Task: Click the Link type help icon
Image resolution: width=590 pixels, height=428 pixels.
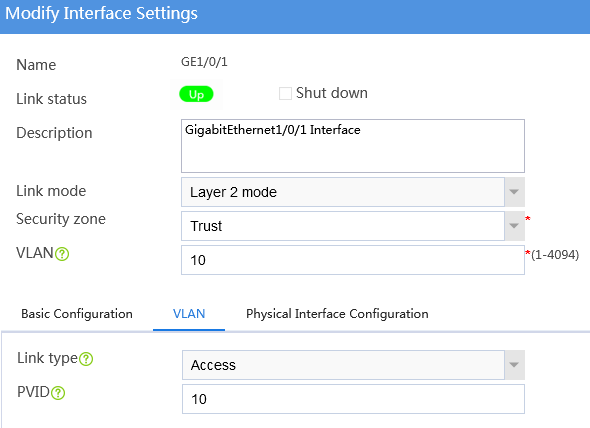Action: click(x=86, y=359)
